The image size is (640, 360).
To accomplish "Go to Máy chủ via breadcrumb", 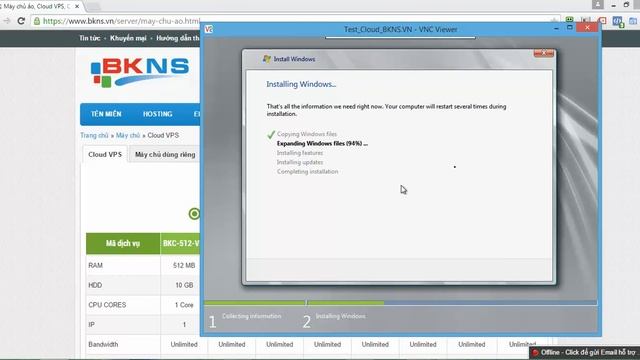I will (x=128, y=136).
